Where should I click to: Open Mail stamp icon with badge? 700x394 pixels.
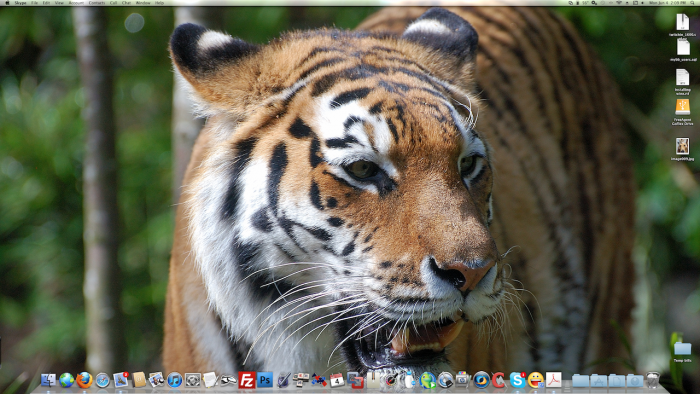[x=121, y=379]
